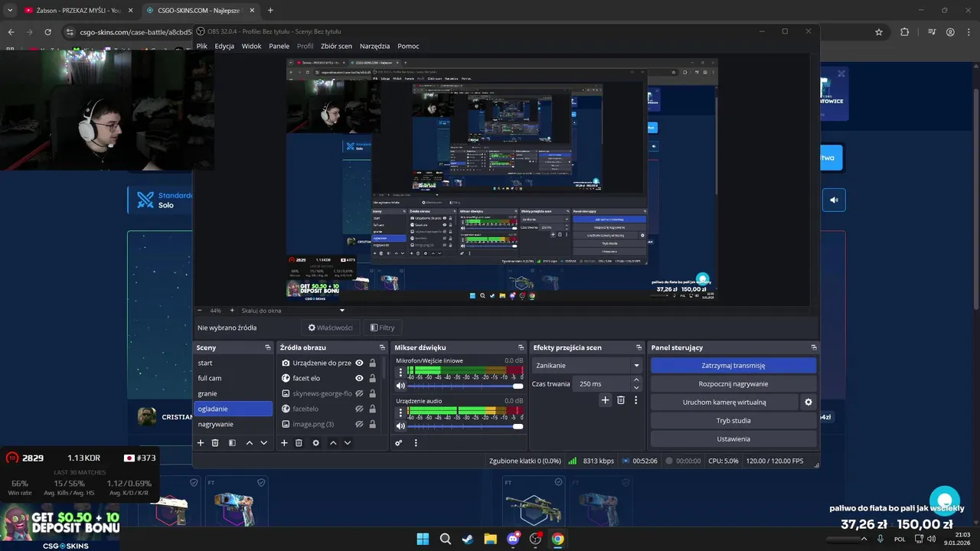The image size is (980, 551).
Task: Open Ustawienia from control panel
Action: click(x=733, y=439)
